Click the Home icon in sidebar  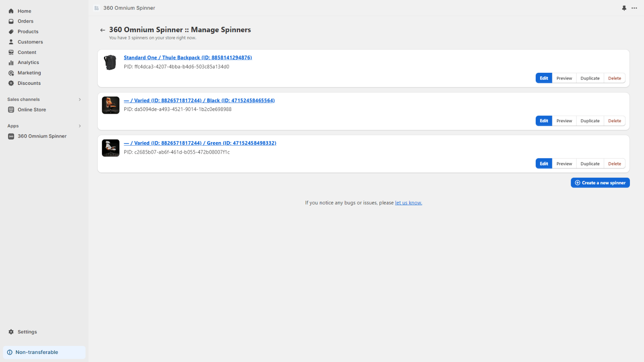[11, 11]
